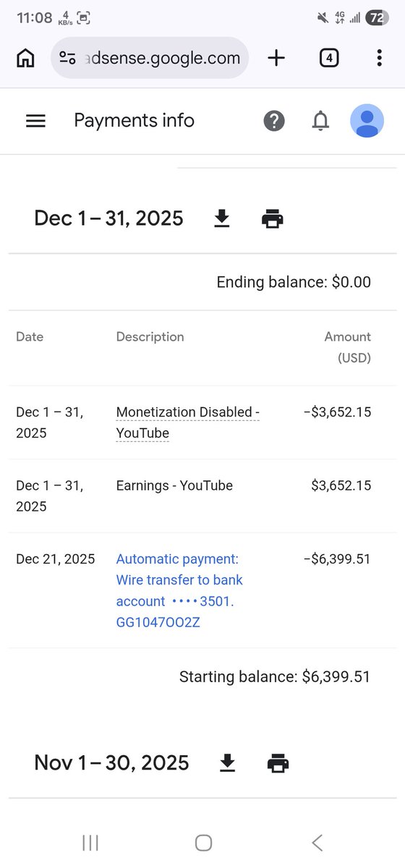Select the Earnings - YouTube description
Viewport: 405px width, 868px height.
point(174,485)
